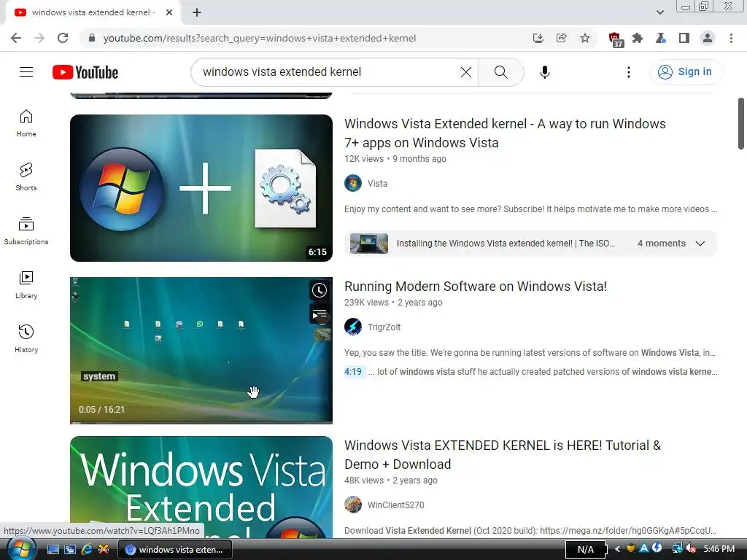This screenshot has width=747, height=560.
Task: Click 239K views • 2 years ago text
Action: point(393,303)
